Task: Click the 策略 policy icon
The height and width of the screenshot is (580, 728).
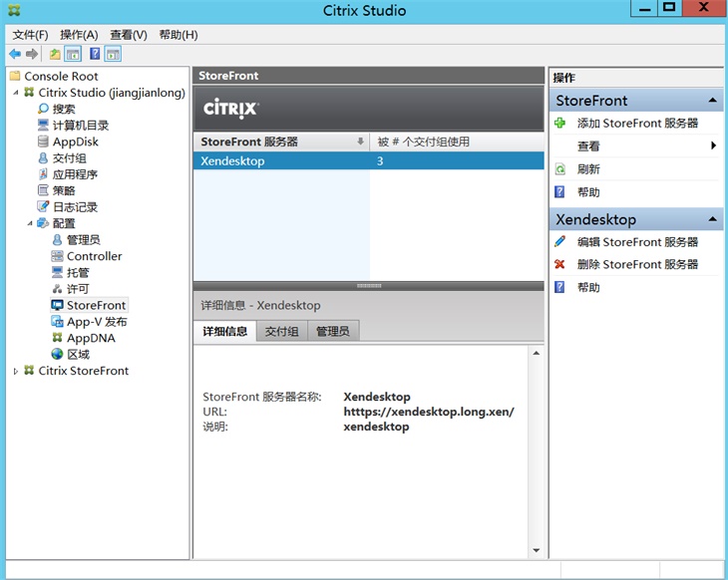Action: coord(43,190)
